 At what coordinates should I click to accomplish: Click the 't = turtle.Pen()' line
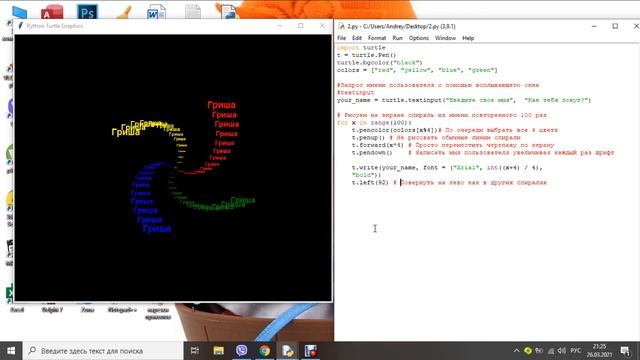click(366, 55)
